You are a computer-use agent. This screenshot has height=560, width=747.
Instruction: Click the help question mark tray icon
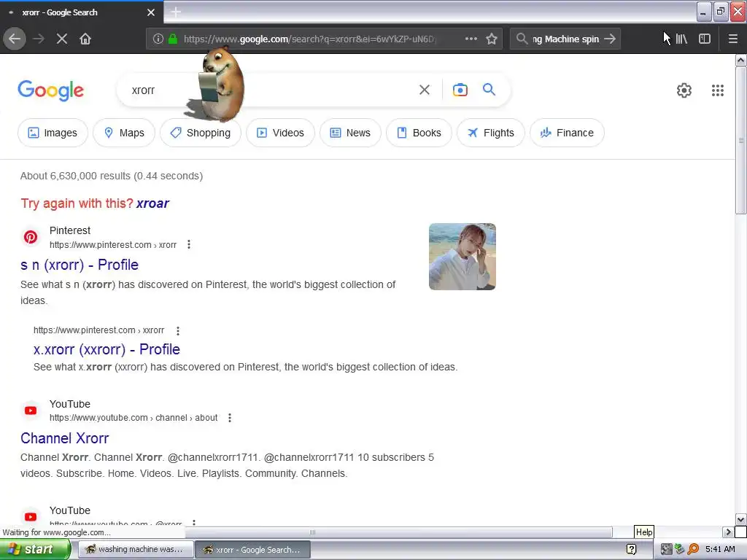click(x=631, y=550)
